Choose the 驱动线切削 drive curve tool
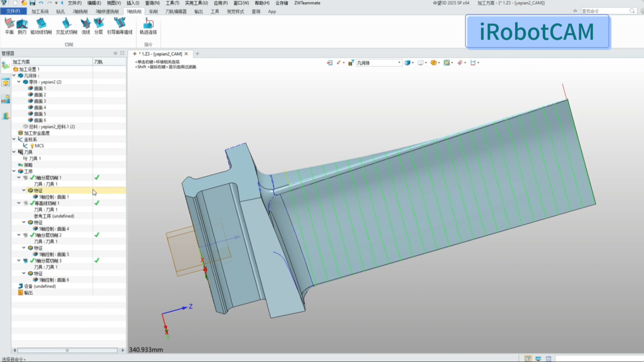This screenshot has height=362, width=644. click(x=41, y=26)
